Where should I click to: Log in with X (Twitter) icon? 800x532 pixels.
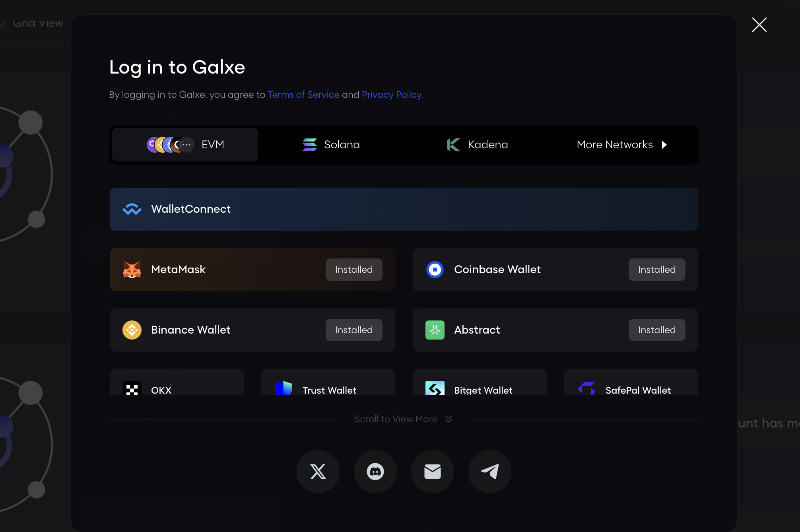(318, 472)
